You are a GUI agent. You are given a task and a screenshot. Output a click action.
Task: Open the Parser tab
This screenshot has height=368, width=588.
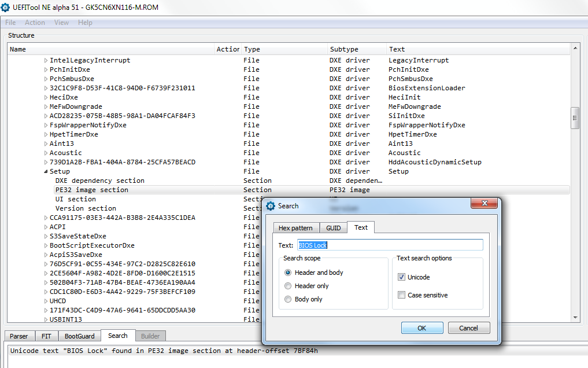(19, 336)
